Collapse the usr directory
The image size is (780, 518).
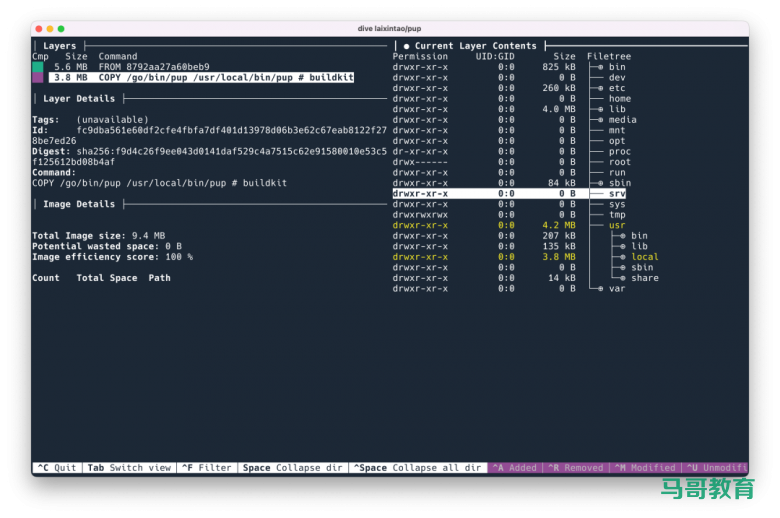tap(617, 225)
